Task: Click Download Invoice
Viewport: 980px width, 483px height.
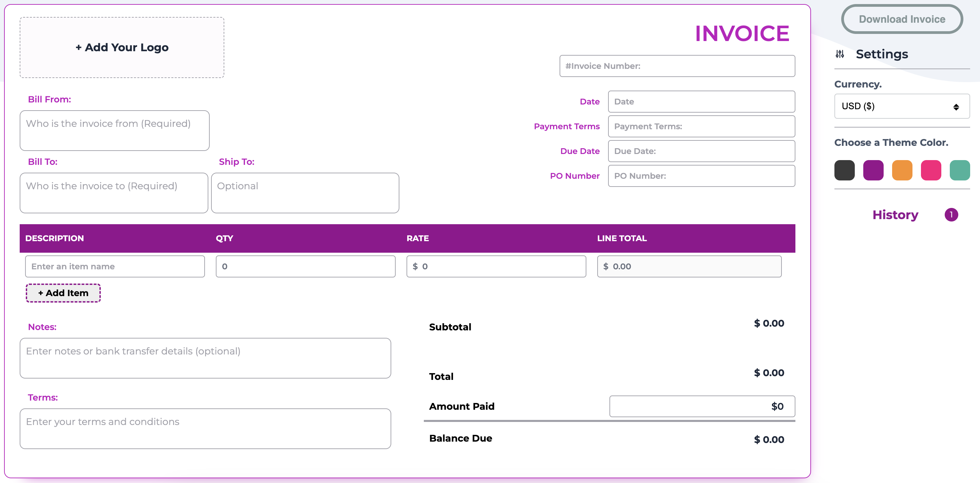Action: click(902, 19)
